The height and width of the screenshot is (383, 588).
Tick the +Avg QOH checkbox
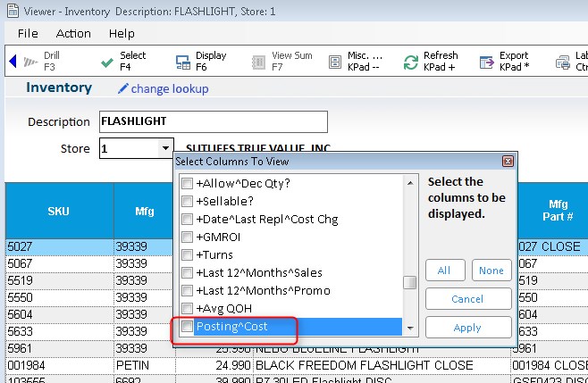coord(188,309)
